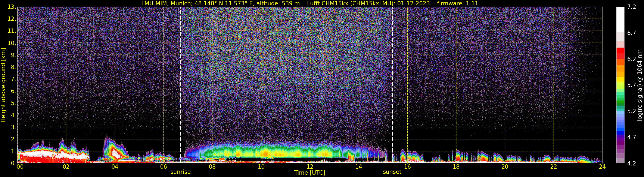Click the "Time [UTC]" axis label

click(310, 173)
